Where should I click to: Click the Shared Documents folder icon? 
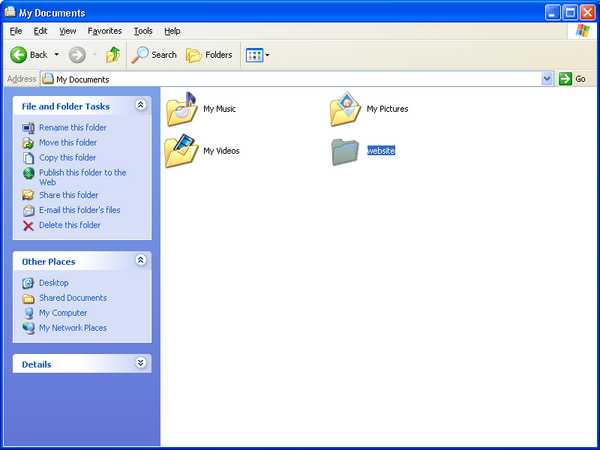28,298
